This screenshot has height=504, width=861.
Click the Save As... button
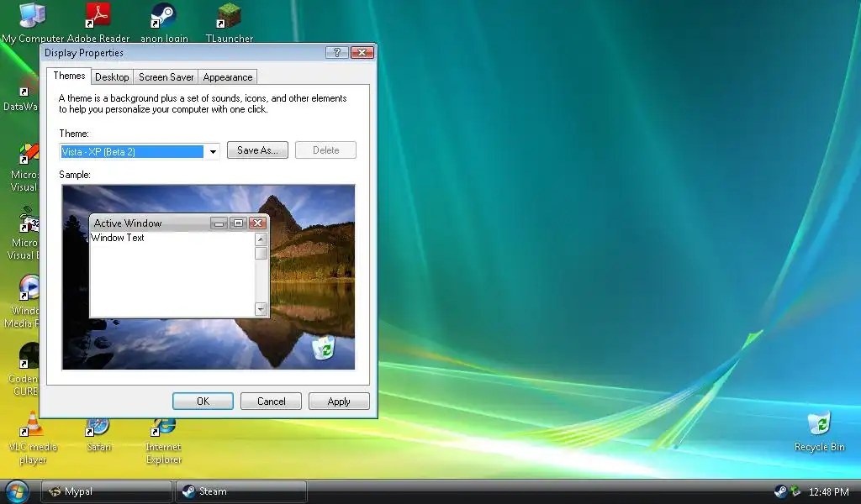tap(257, 150)
